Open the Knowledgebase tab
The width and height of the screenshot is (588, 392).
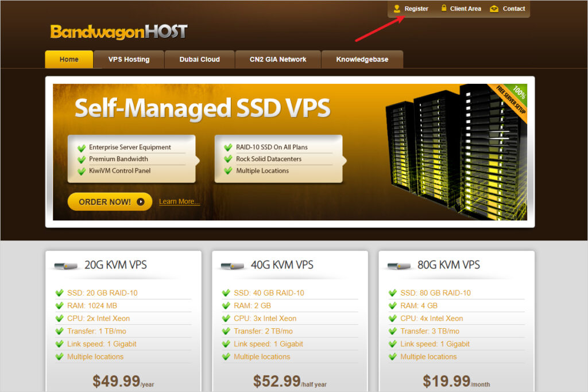pos(362,59)
